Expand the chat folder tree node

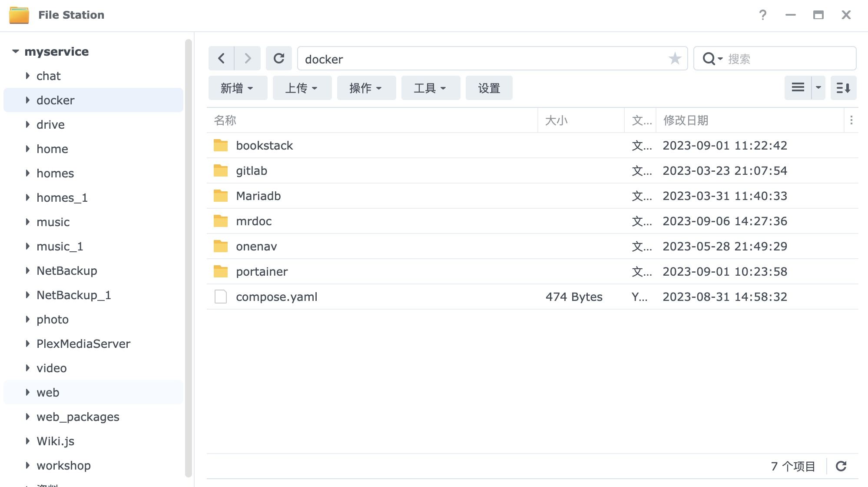(x=28, y=76)
